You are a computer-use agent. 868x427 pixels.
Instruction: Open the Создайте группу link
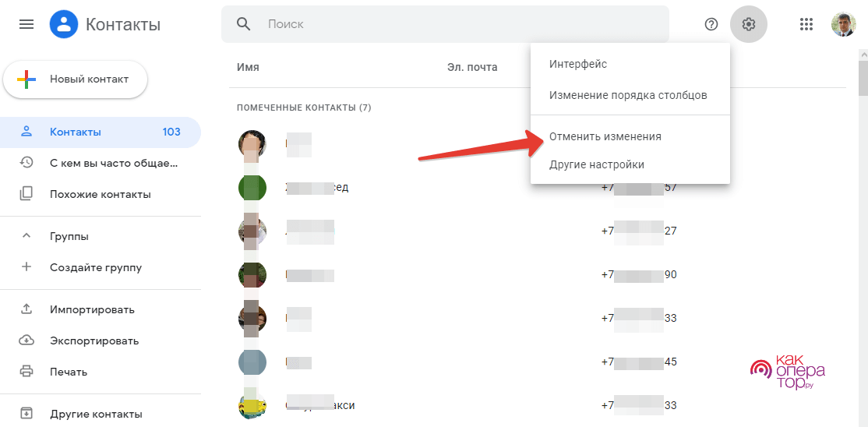coord(96,267)
